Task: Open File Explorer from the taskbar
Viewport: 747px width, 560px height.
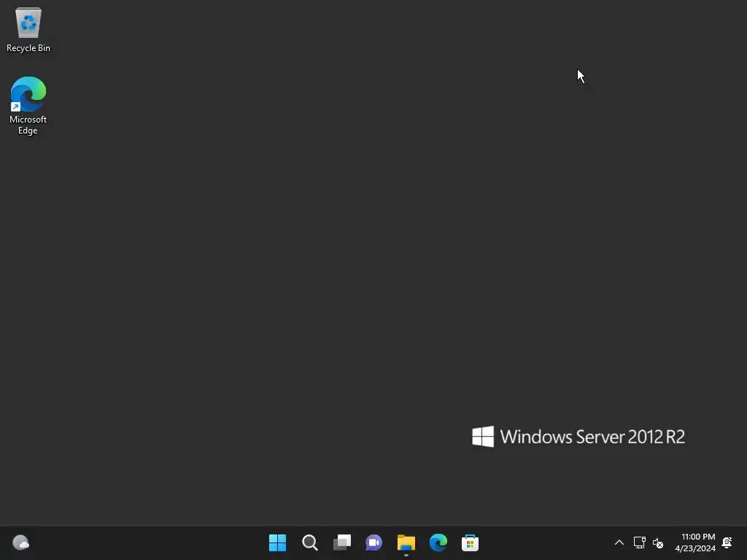Action: pyautogui.click(x=406, y=542)
